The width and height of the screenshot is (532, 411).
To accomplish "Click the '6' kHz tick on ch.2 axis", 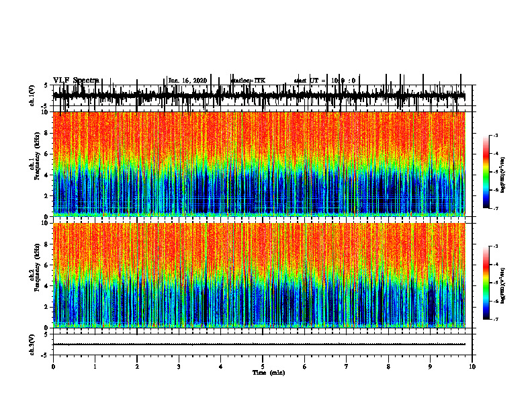I will [x=47, y=265].
